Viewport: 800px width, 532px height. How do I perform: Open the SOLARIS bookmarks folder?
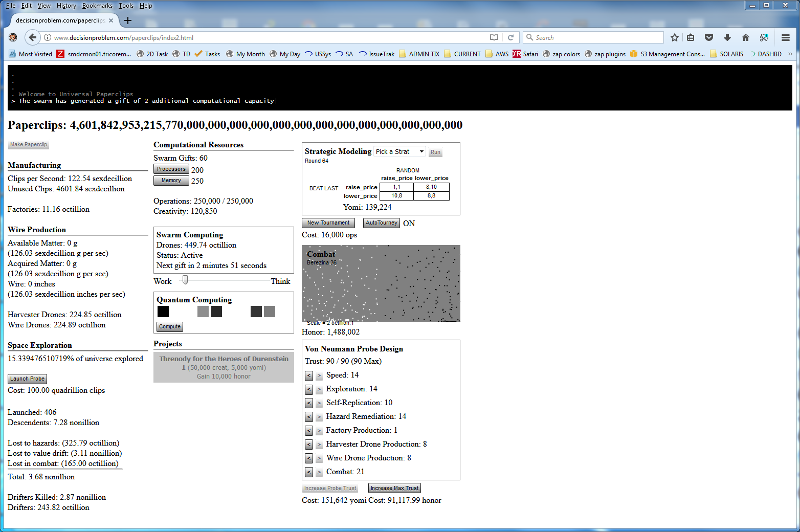point(727,54)
